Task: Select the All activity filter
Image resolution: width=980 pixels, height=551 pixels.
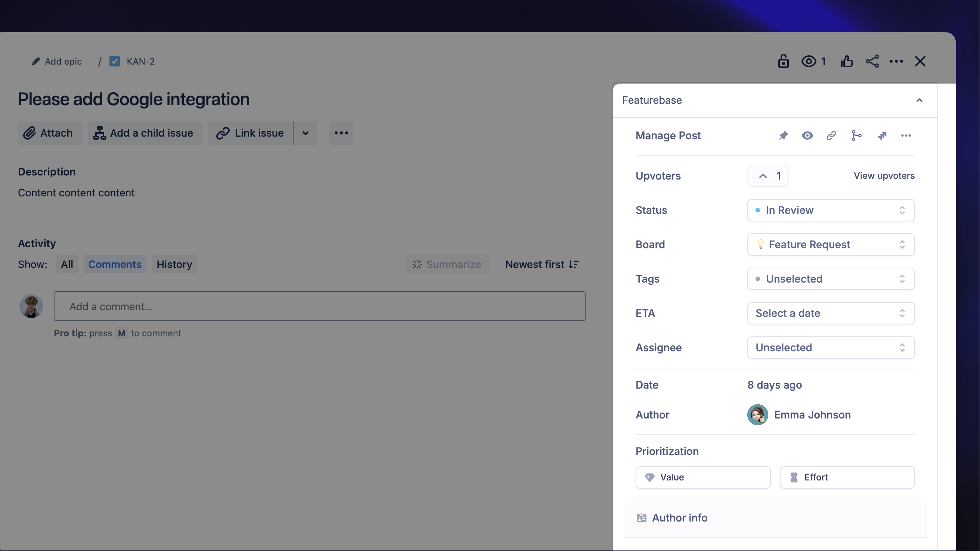Action: coord(67,264)
